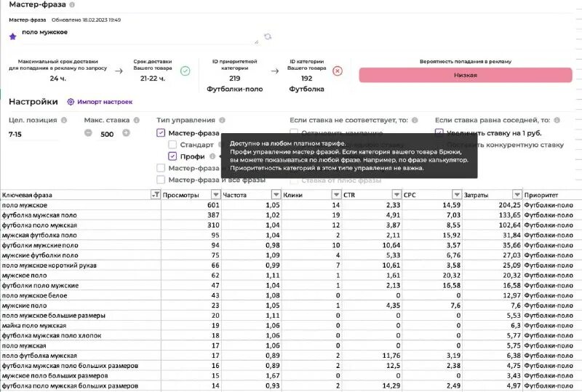Image resolution: width=582 pixels, height=392 pixels.
Task: Select the cell мужские футболки поло
Action: pyautogui.click(x=81, y=255)
